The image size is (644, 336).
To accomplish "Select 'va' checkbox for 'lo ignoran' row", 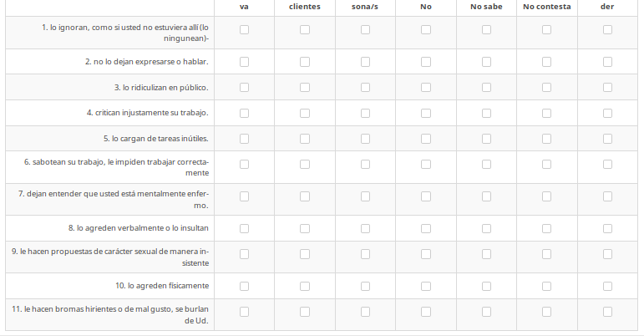I will [x=245, y=30].
